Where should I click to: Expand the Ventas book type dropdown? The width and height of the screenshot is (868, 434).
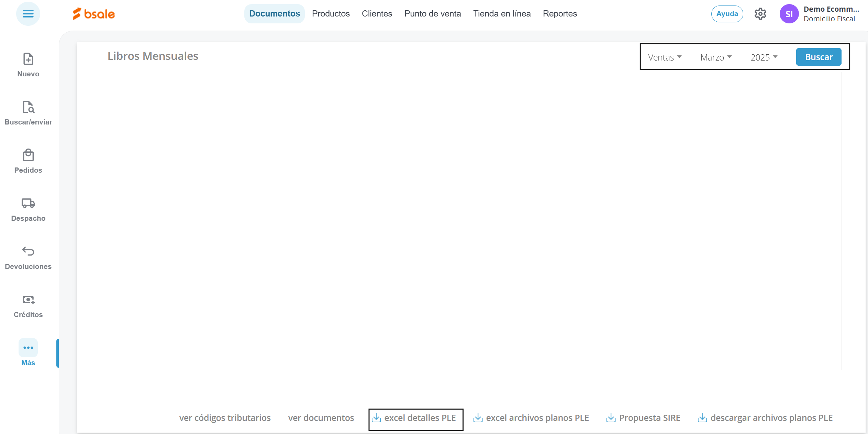point(665,57)
